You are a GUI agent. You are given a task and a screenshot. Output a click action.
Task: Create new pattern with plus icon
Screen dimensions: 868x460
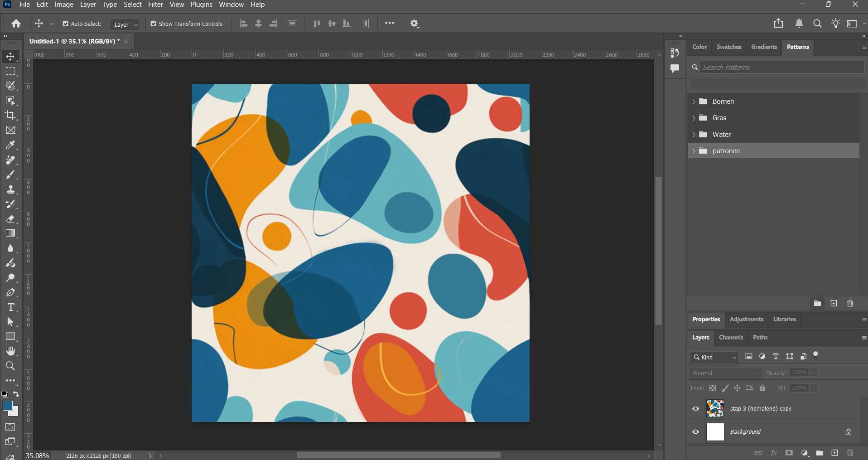coord(834,303)
